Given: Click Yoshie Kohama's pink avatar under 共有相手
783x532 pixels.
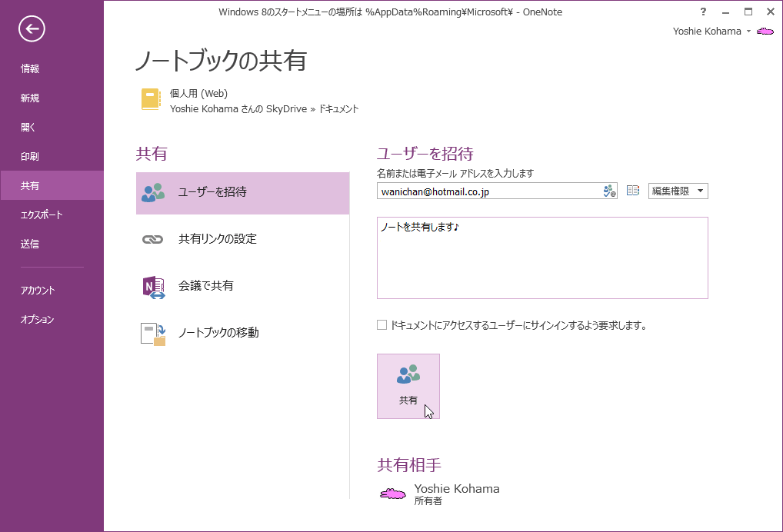Looking at the screenshot, I should 393,494.
